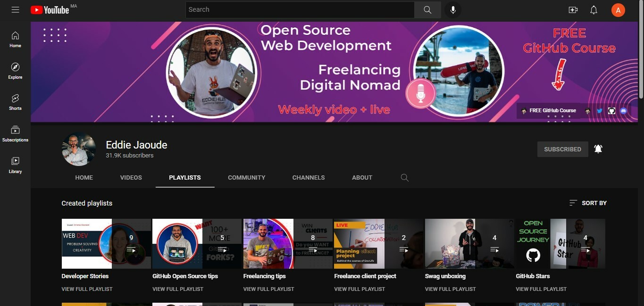This screenshot has width=644, height=306.
Task: Click the Freelance client project title
Action: [365, 276]
